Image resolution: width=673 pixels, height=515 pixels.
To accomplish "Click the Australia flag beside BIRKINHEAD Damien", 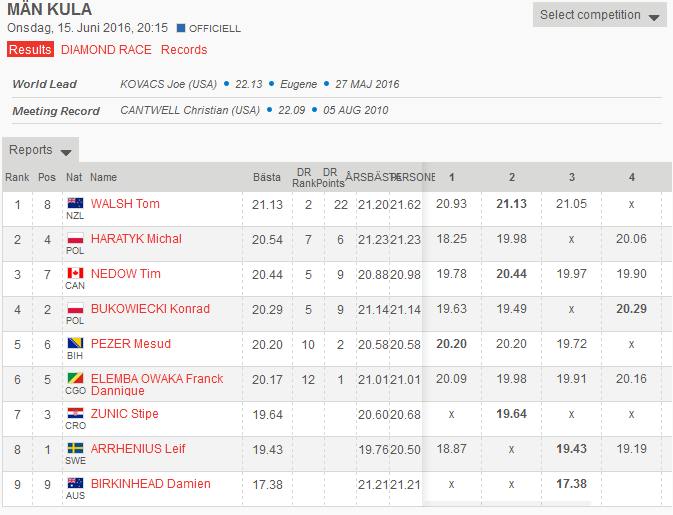I will point(73,483).
